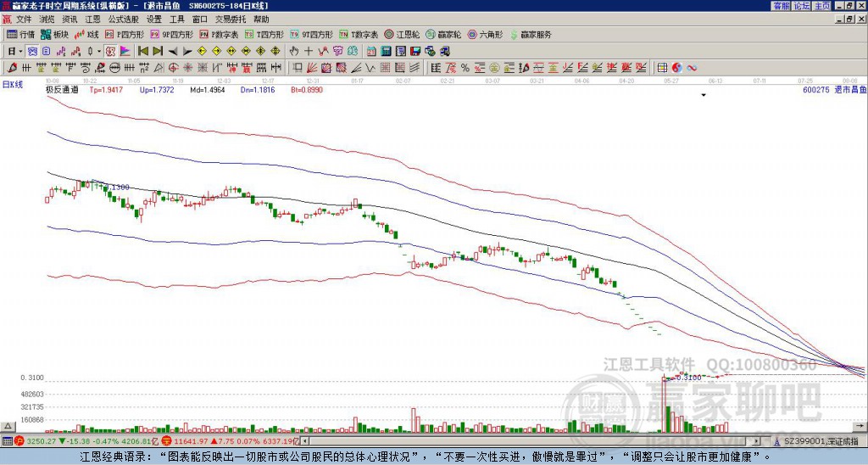The width and height of the screenshot is (868, 465).
Task: Open the T数字表 time table
Action: click(359, 34)
